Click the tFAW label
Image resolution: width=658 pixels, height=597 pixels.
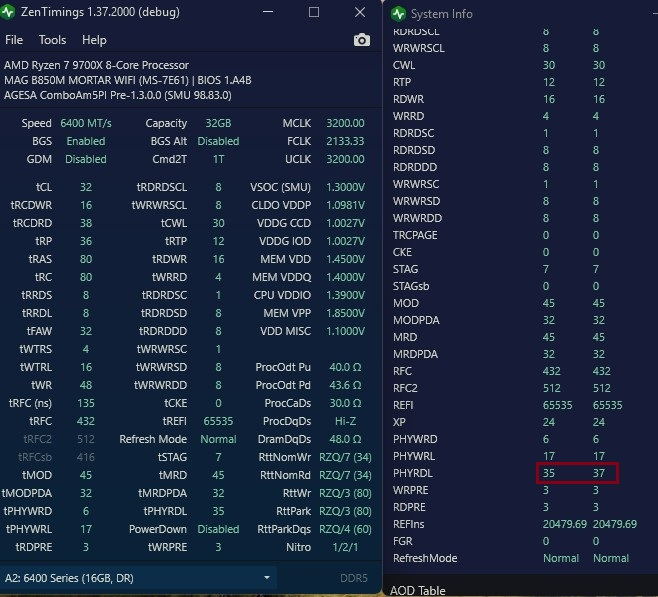click(39, 331)
